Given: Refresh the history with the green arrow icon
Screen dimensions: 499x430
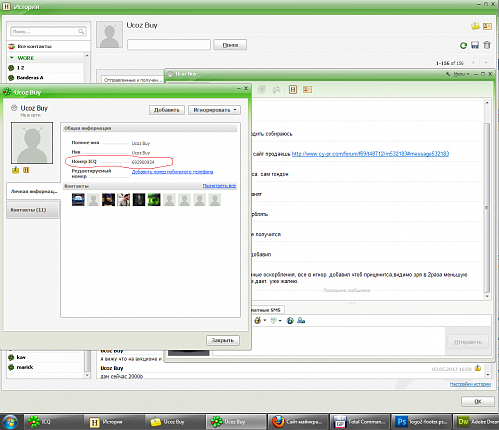Looking at the screenshot, I should pyautogui.click(x=463, y=45).
